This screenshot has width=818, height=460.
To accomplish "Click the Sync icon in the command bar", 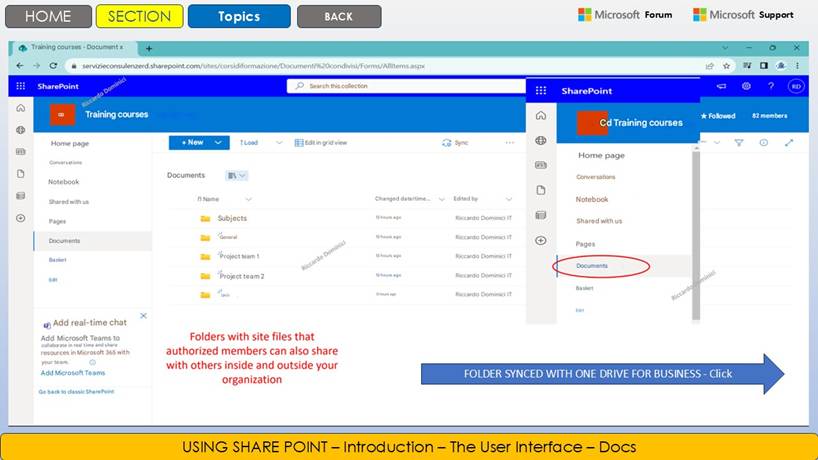I will pos(446,143).
